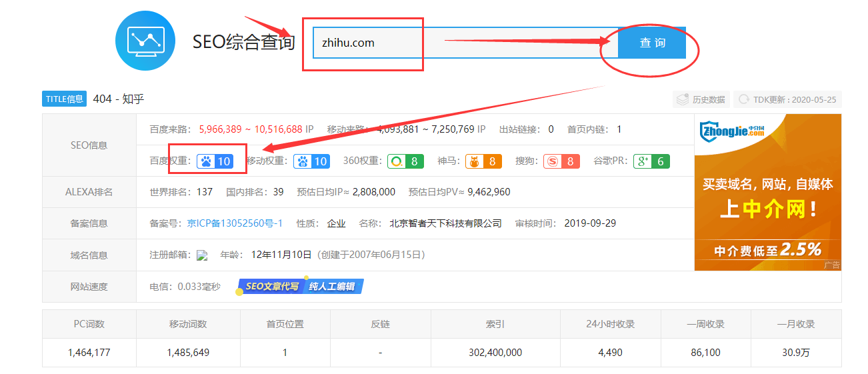Image resolution: width=868 pixels, height=374 pixels.
Task: Click 索引 value 302,400,000
Action: pos(495,353)
